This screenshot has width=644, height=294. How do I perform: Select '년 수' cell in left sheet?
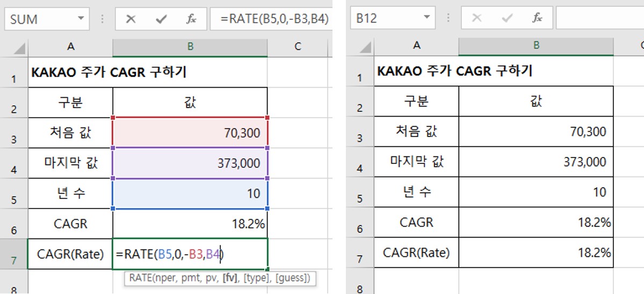[x=71, y=193]
